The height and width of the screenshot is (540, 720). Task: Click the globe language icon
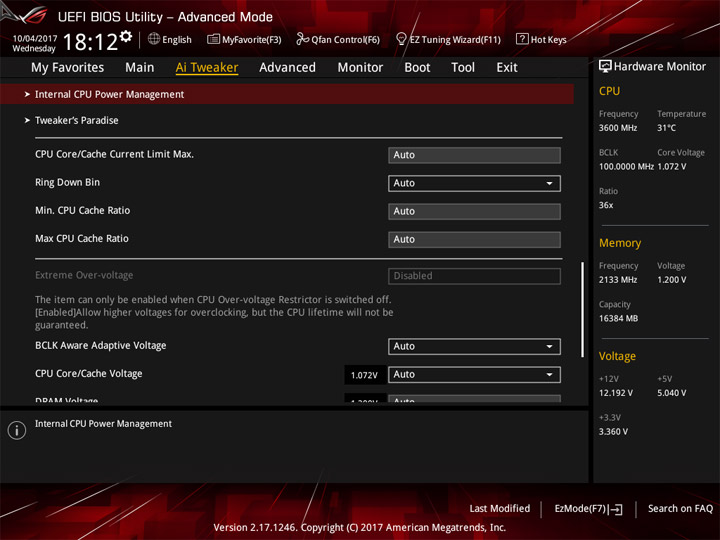pos(154,39)
